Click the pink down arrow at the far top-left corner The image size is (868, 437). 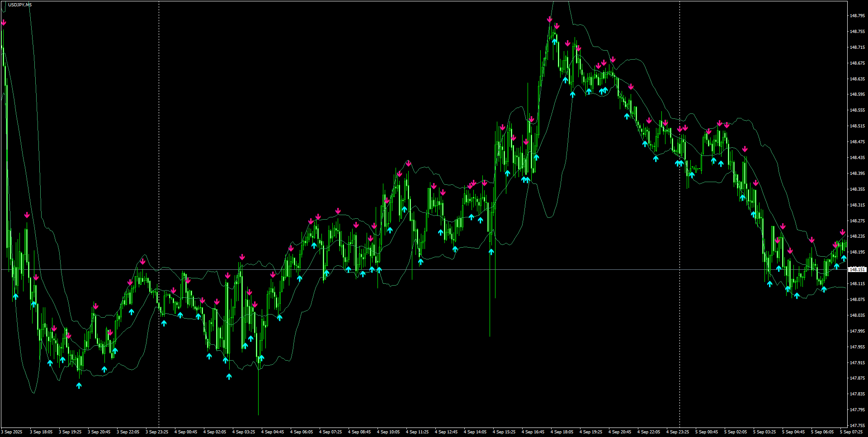point(4,21)
